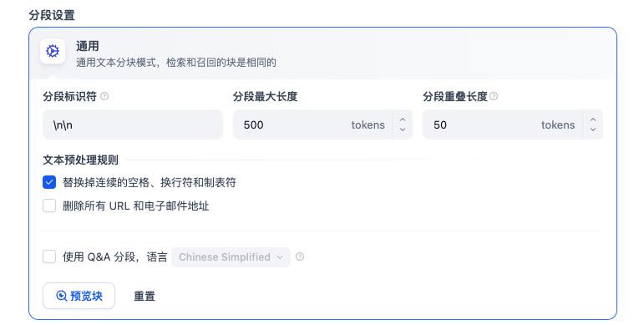The width and height of the screenshot is (644, 325).
Task: Open the Chinese Simplified language dropdown
Action: 231,257
